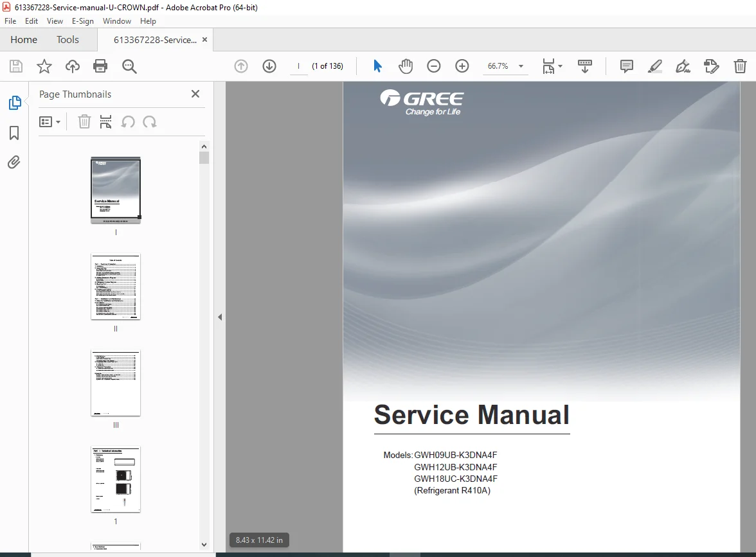Click the print pages thumbnail-panel icon
The width and height of the screenshot is (756, 557).
pyautogui.click(x=105, y=121)
